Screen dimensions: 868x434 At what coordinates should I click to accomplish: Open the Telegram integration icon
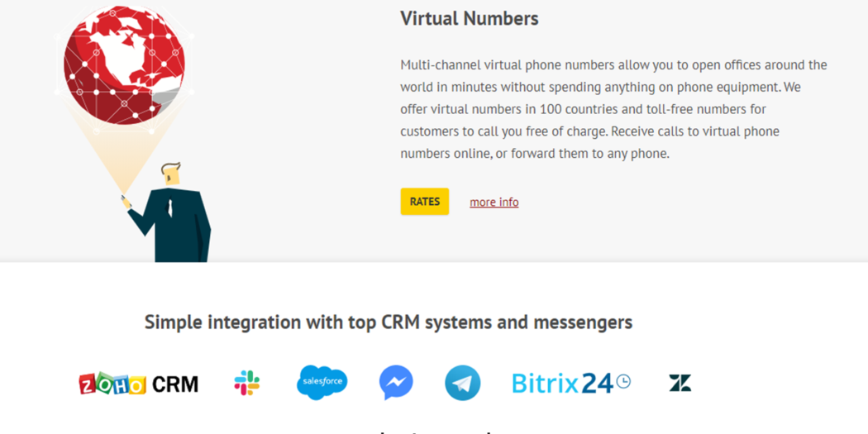pos(462,383)
